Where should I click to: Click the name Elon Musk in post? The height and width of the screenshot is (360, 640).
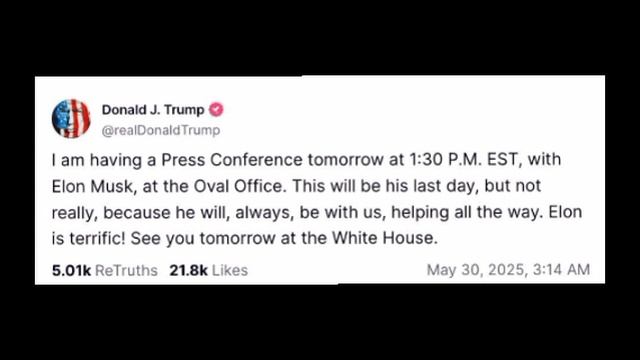click(93, 186)
